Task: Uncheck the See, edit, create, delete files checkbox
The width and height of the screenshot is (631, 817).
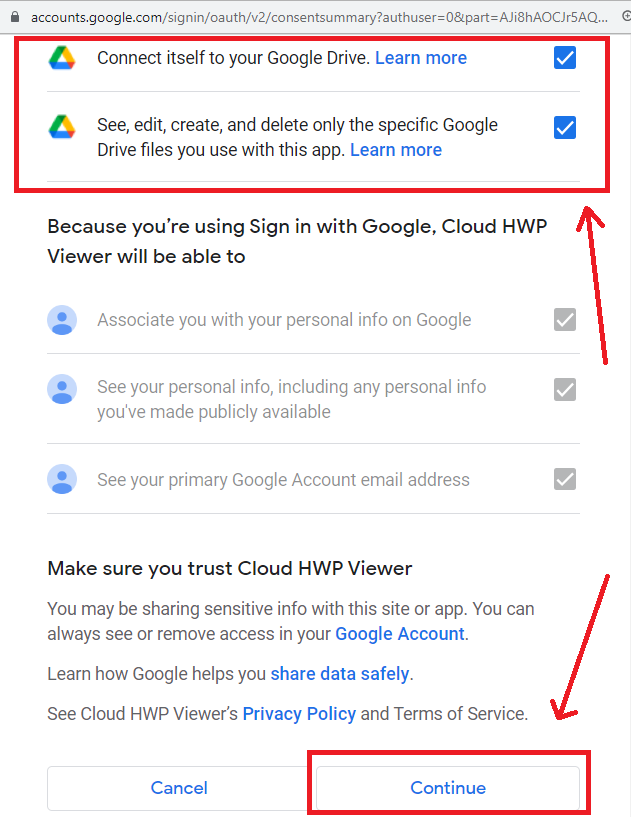Action: [565, 127]
